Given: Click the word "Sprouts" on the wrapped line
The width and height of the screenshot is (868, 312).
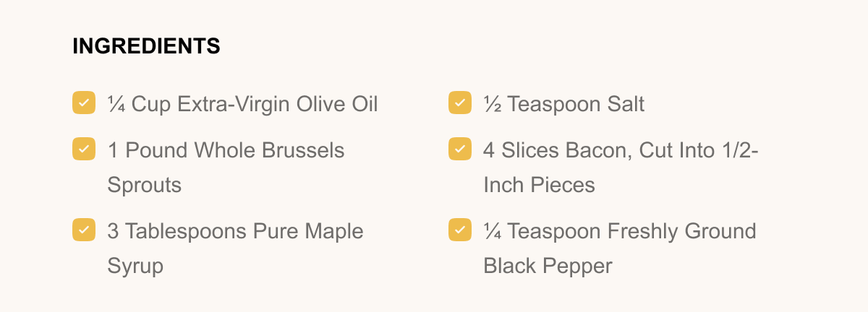Looking at the screenshot, I should (x=144, y=185).
